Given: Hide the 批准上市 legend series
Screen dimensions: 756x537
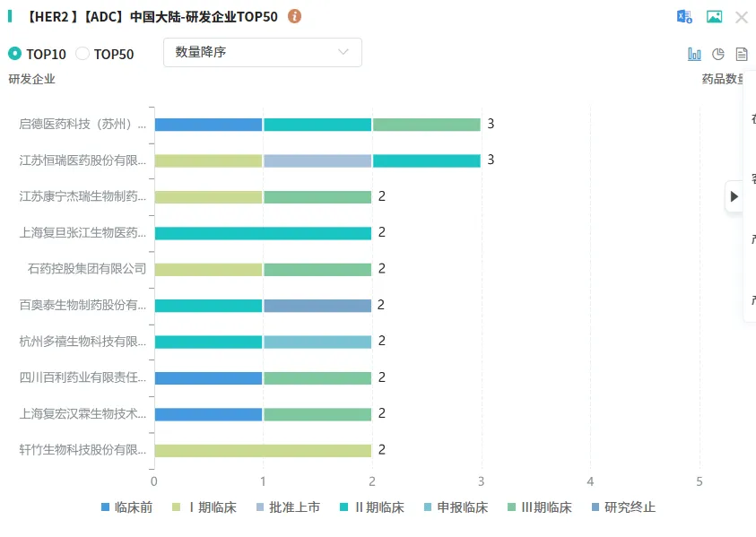Looking at the screenshot, I should tap(289, 507).
